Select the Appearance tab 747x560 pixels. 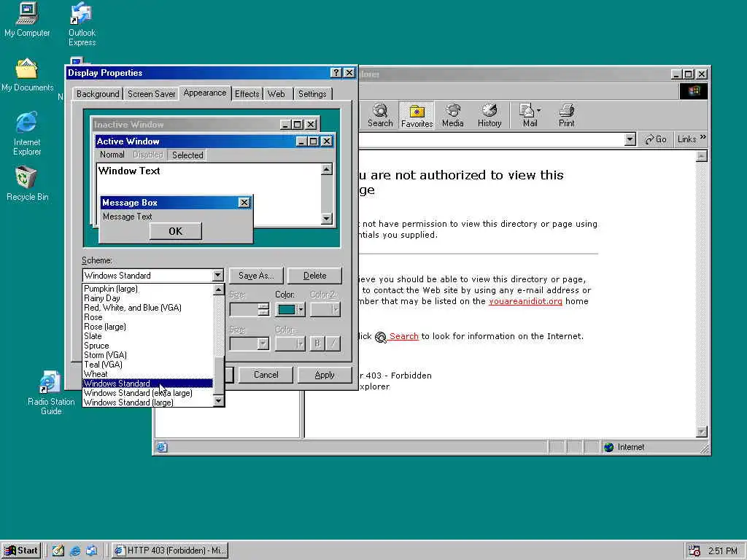tap(205, 93)
